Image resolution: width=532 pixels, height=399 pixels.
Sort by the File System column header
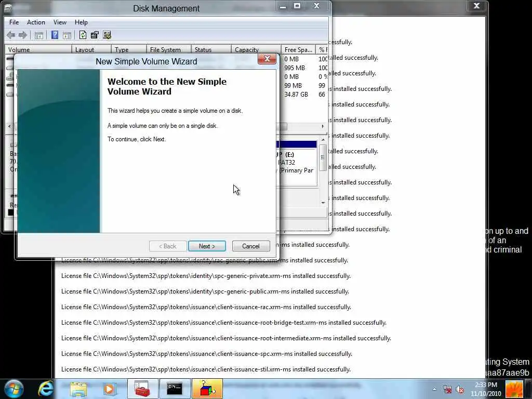pyautogui.click(x=169, y=49)
